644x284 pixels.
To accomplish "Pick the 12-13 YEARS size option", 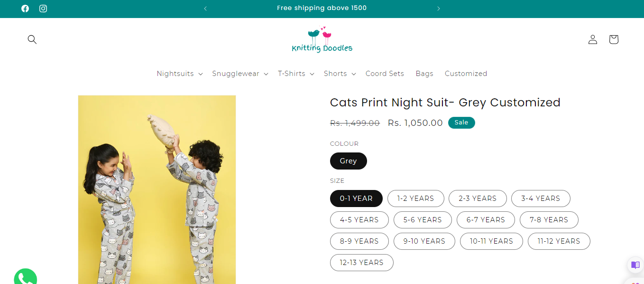I will pos(361,263).
